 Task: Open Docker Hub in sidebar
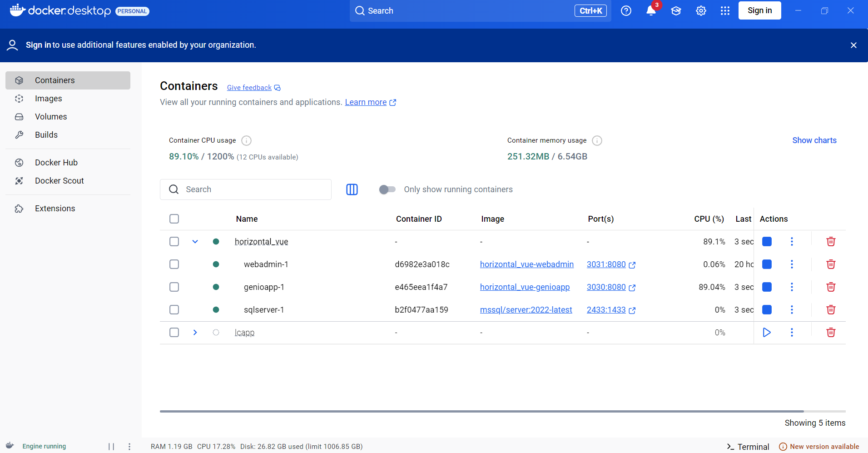[68, 163]
